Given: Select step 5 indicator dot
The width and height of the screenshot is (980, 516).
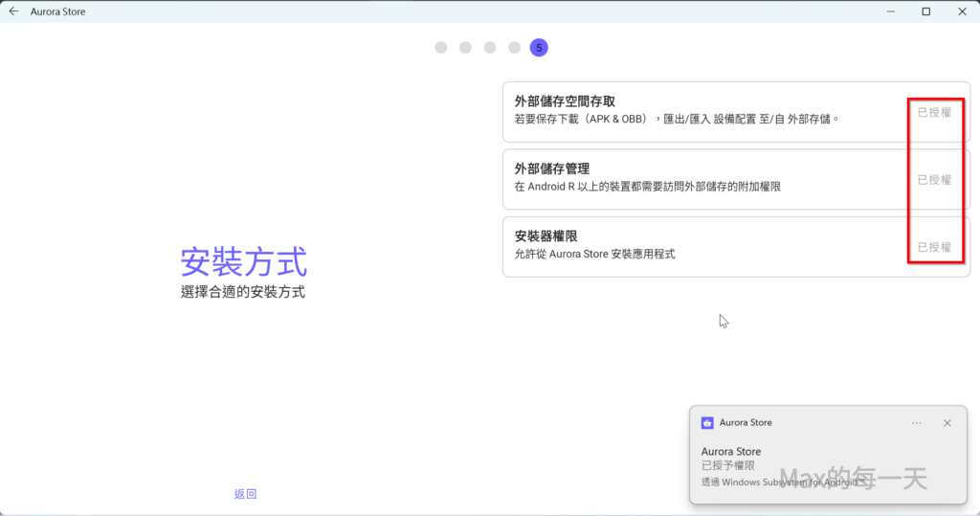Looking at the screenshot, I should tap(539, 48).
